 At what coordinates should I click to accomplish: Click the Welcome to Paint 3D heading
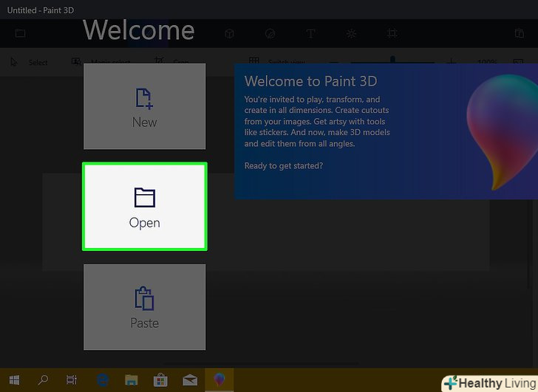click(x=310, y=81)
